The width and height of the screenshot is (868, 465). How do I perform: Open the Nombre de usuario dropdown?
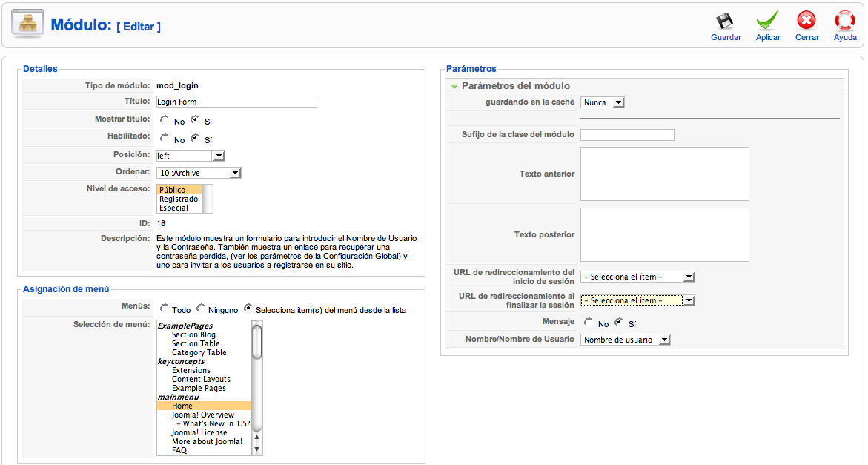[663, 340]
